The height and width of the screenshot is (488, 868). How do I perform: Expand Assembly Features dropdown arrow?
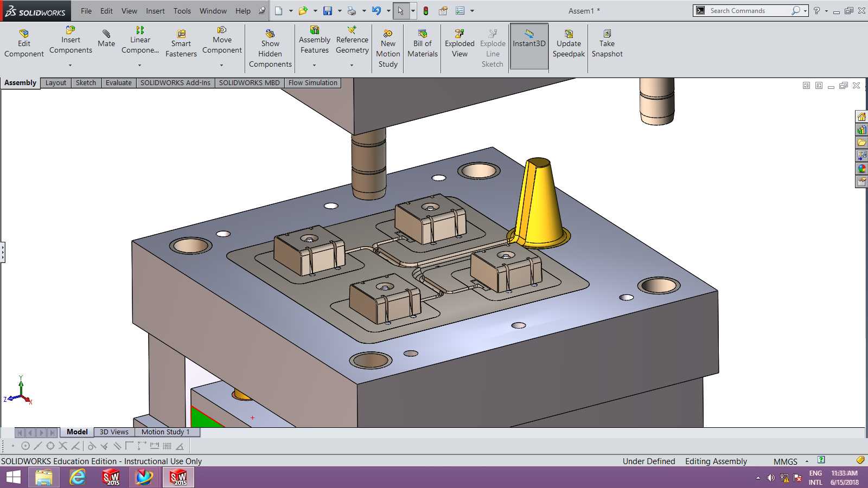click(315, 65)
